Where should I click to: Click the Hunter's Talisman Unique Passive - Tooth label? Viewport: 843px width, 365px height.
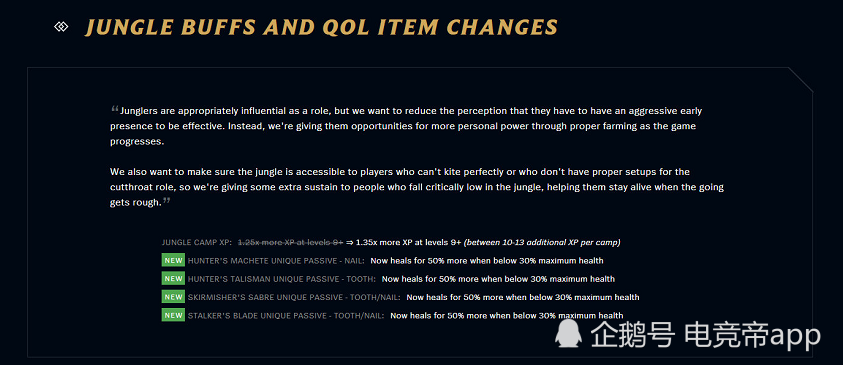click(x=282, y=279)
